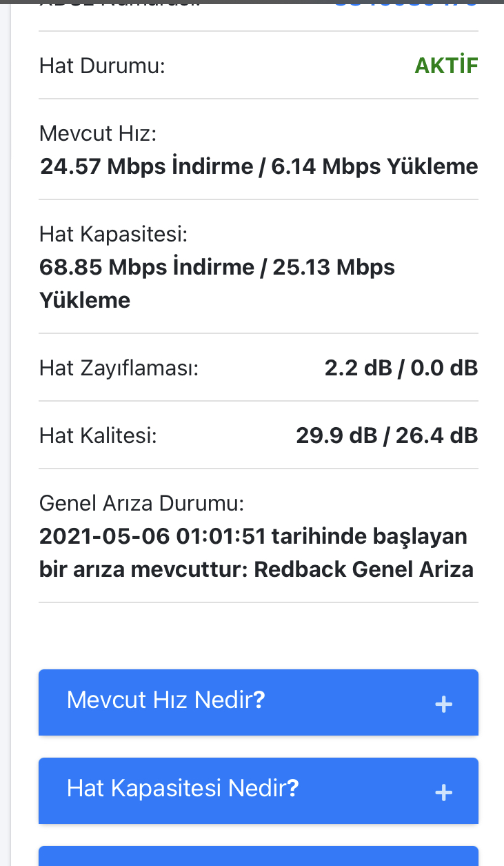Open the partially visible blue section at bottom
The height and width of the screenshot is (866, 504).
258,856
